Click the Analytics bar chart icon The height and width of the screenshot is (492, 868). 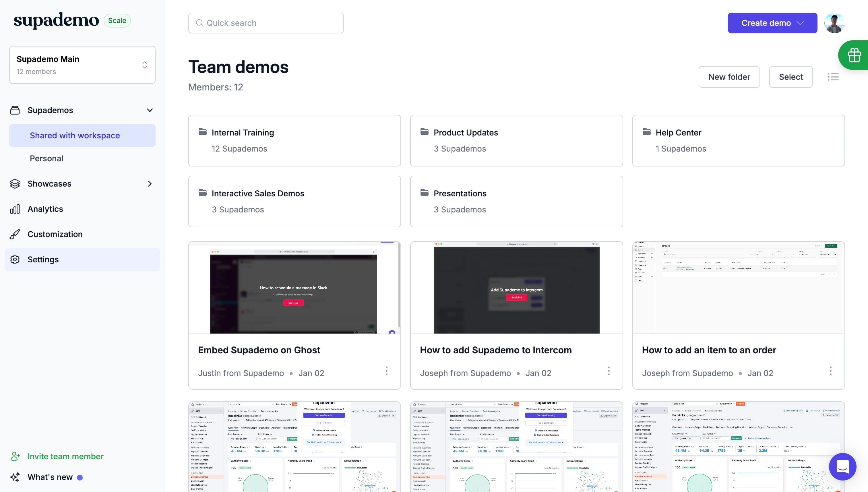[15, 209]
